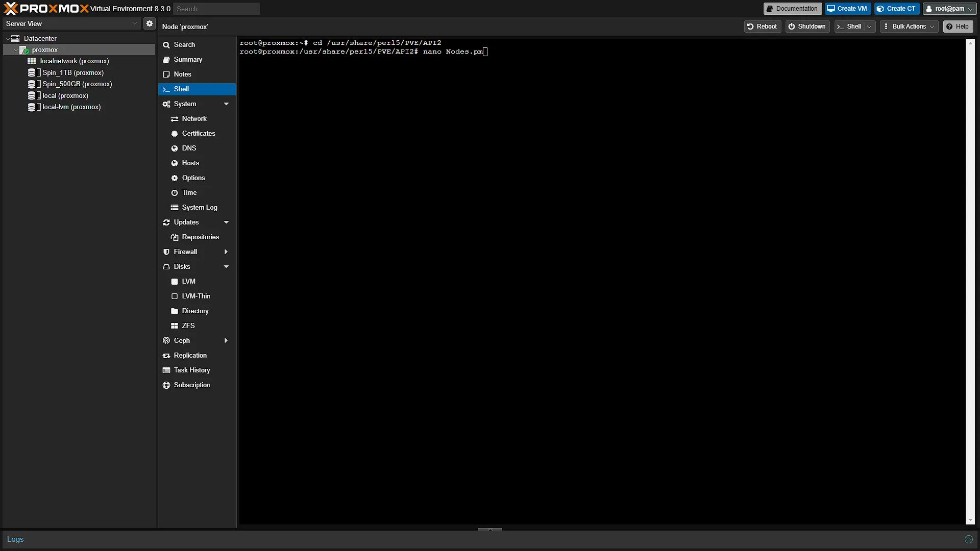Click the Server View settings gear icon

(x=149, y=23)
